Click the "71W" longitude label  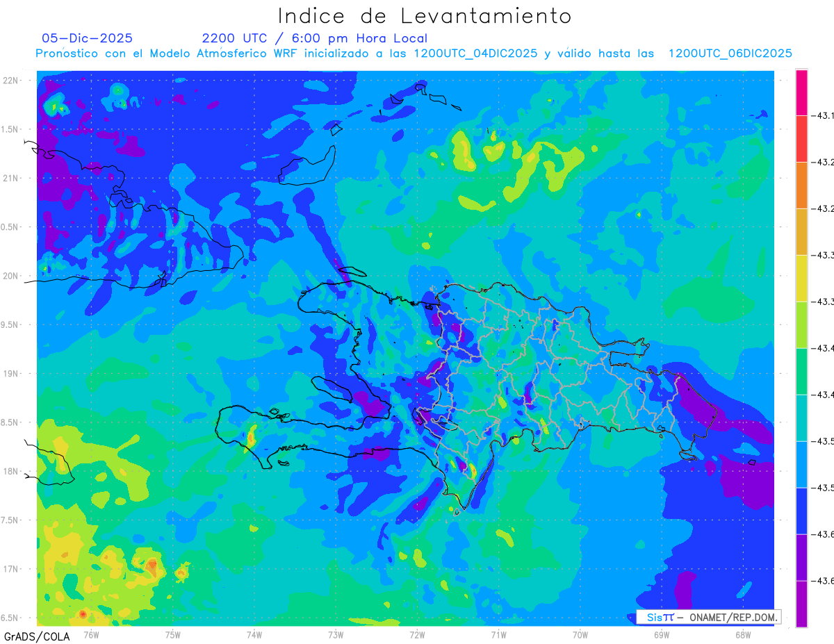(498, 634)
